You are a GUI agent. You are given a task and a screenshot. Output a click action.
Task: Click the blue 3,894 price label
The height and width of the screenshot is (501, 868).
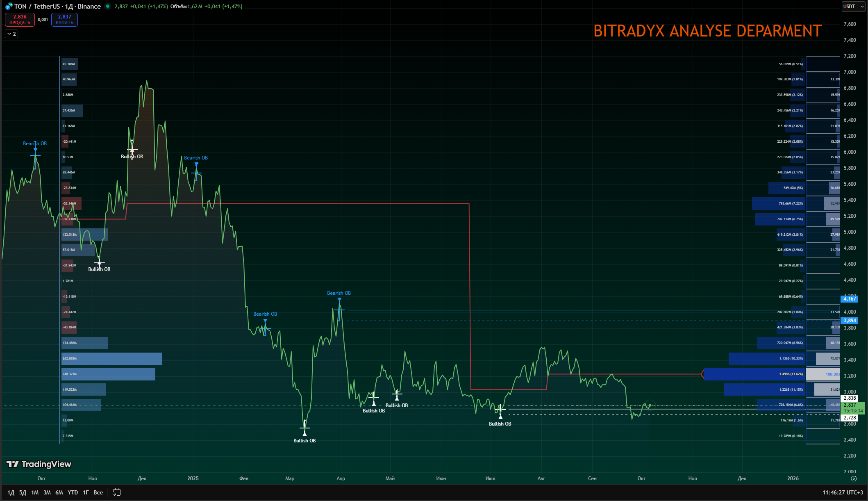(850, 321)
